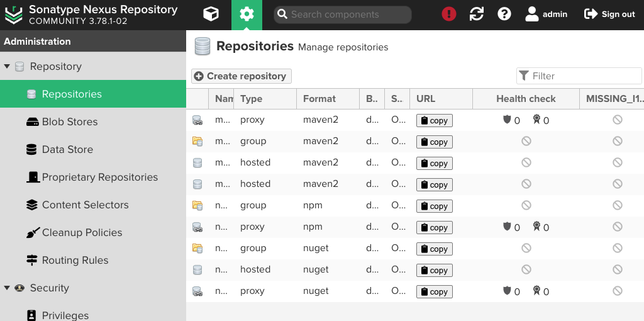Screen dimensions: 644x321
Task: Copy URL of the npm group repository
Action: click(435, 206)
